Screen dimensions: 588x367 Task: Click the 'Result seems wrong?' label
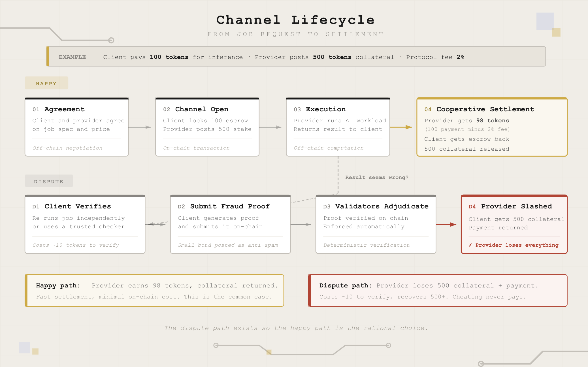tap(376, 177)
